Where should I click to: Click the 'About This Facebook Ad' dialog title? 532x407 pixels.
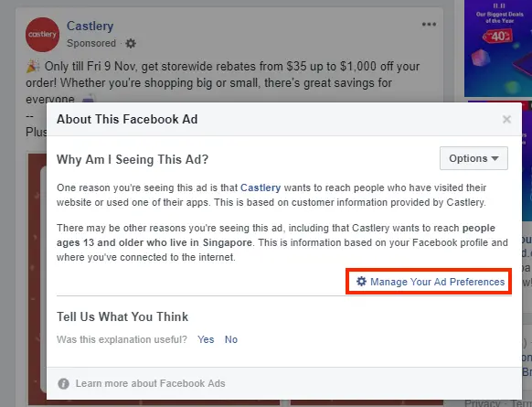pyautogui.click(x=127, y=120)
